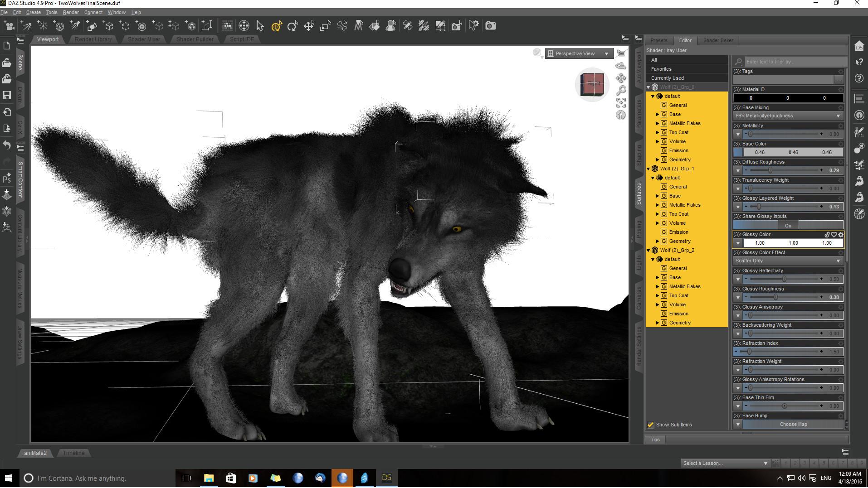Select the Currently Used filter
This screenshot has height=488, width=868.
(667, 78)
